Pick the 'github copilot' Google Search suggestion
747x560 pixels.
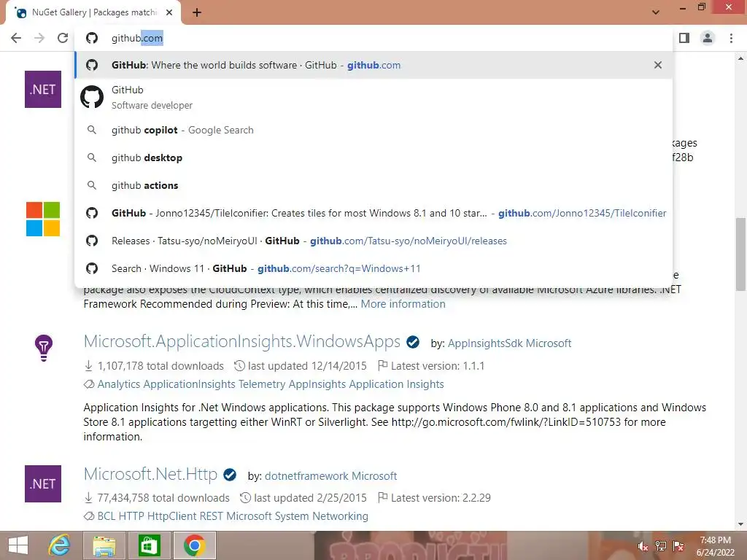click(x=373, y=130)
